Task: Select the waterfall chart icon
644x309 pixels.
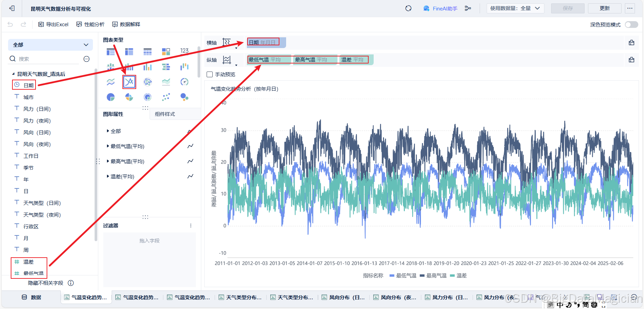Action: [x=184, y=67]
